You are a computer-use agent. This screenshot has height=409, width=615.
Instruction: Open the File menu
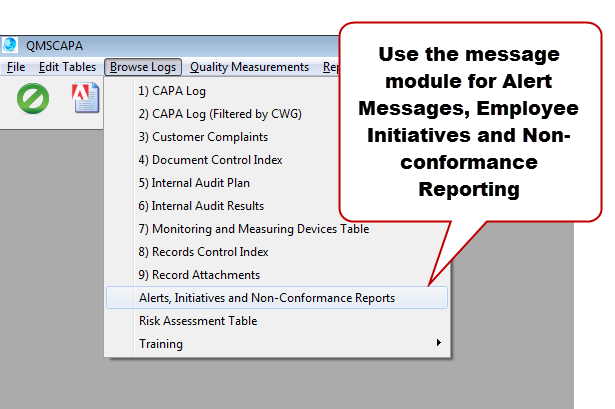click(15, 67)
